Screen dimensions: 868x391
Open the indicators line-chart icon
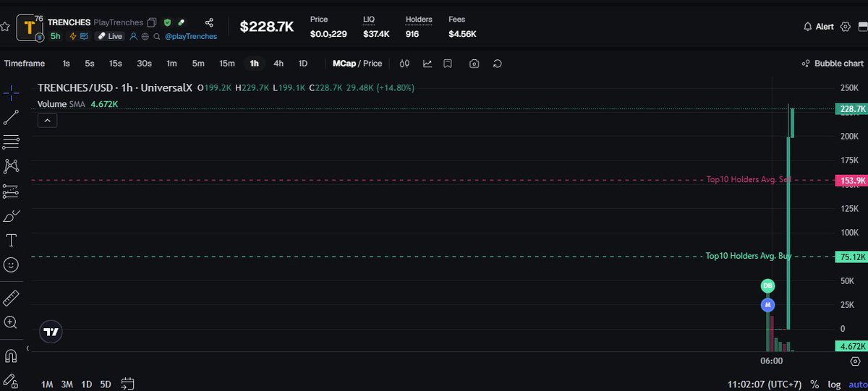427,64
